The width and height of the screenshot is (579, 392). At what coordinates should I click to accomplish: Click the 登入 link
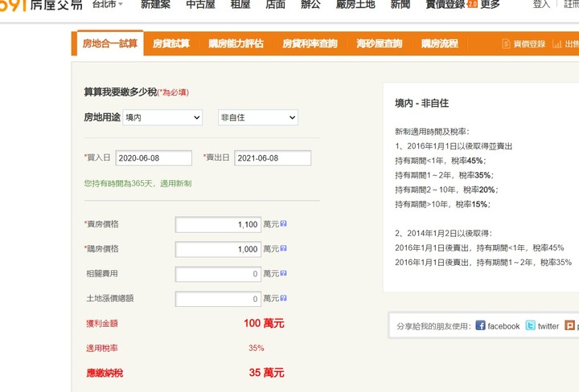541,4
